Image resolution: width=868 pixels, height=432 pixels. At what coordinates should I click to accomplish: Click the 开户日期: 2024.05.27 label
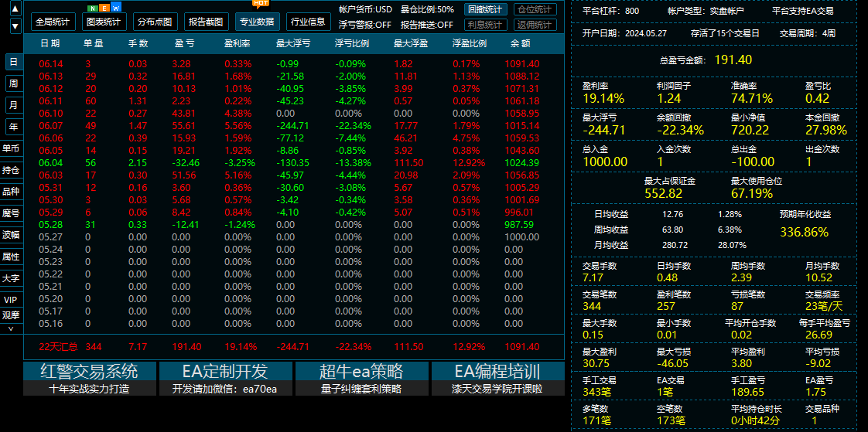coord(624,33)
